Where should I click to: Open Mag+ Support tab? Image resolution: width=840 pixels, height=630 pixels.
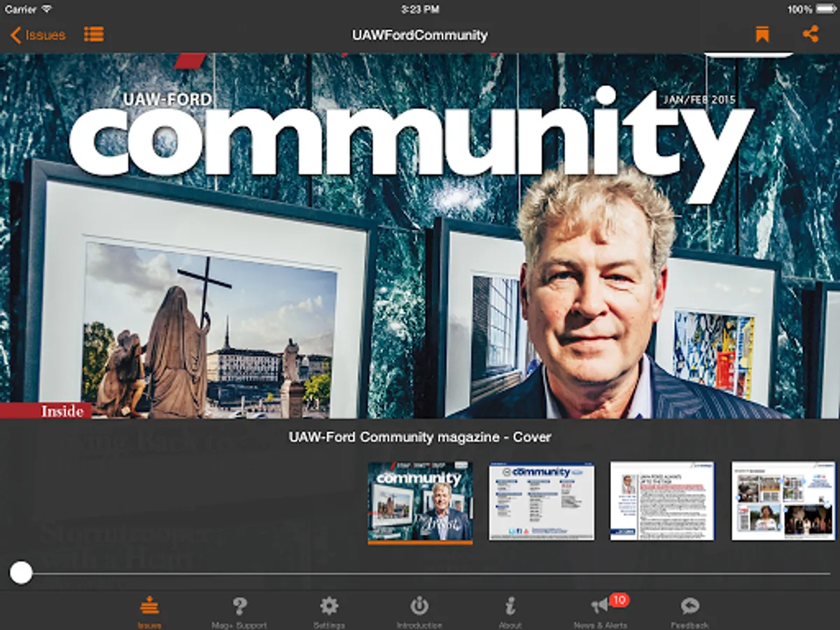pyautogui.click(x=239, y=613)
